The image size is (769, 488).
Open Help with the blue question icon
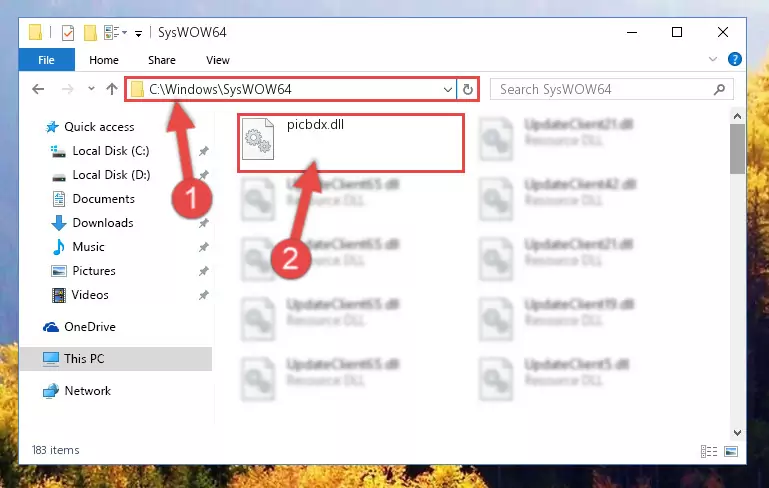point(735,59)
